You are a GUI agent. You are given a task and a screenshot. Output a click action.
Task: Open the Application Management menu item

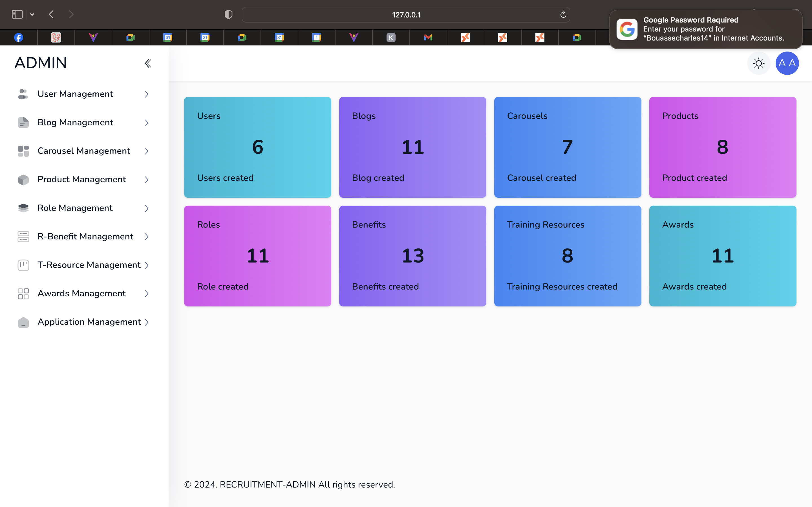click(89, 322)
